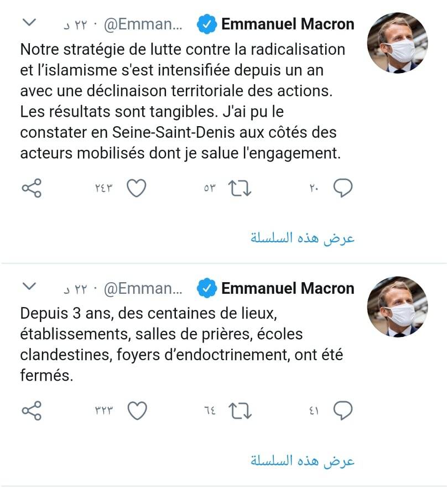Share the first tweet via share icon

(x=32, y=188)
